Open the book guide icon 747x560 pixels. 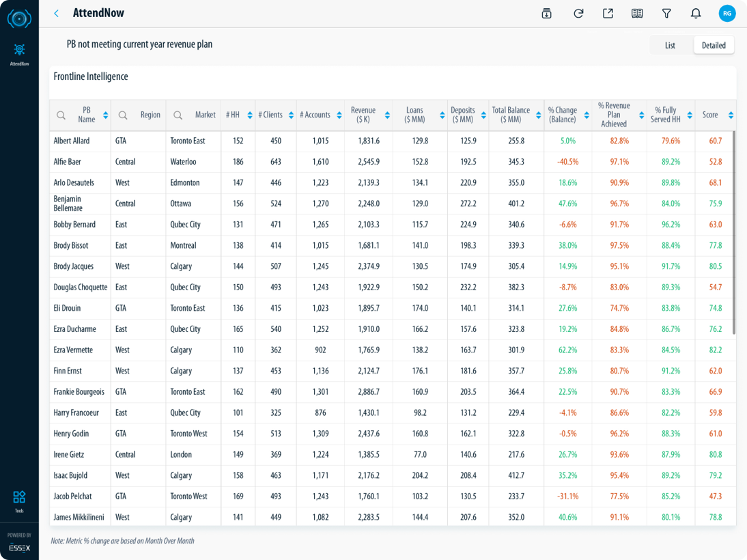637,14
